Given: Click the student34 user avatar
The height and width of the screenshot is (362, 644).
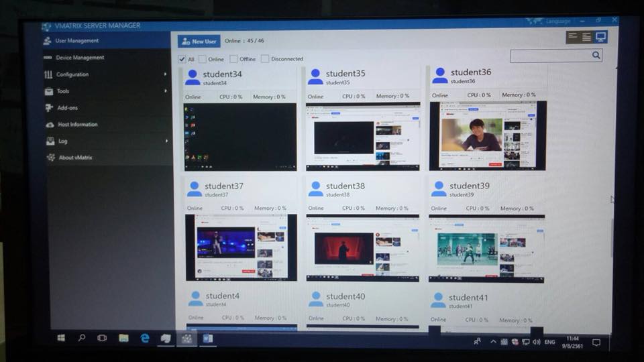Looking at the screenshot, I should pyautogui.click(x=193, y=77).
